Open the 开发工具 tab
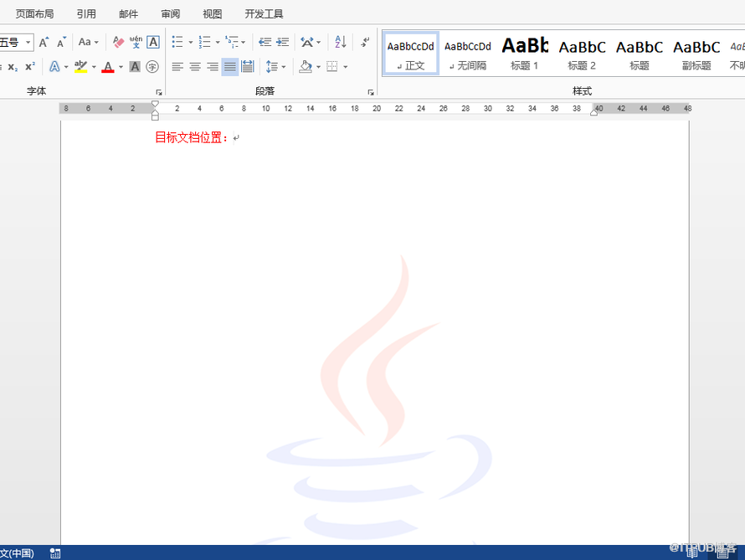Viewport: 745px width, 560px height. (264, 14)
